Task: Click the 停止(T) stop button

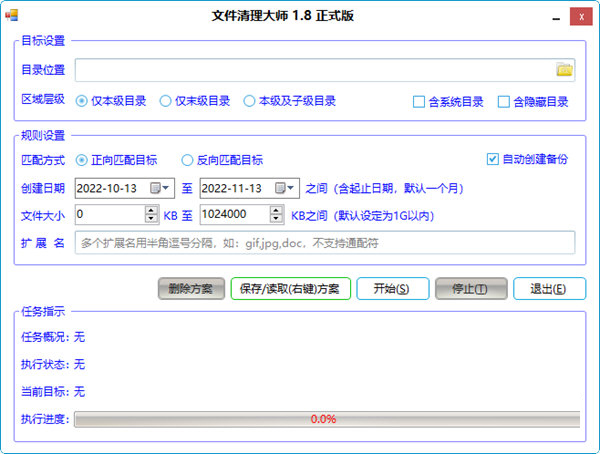Action: (x=471, y=289)
